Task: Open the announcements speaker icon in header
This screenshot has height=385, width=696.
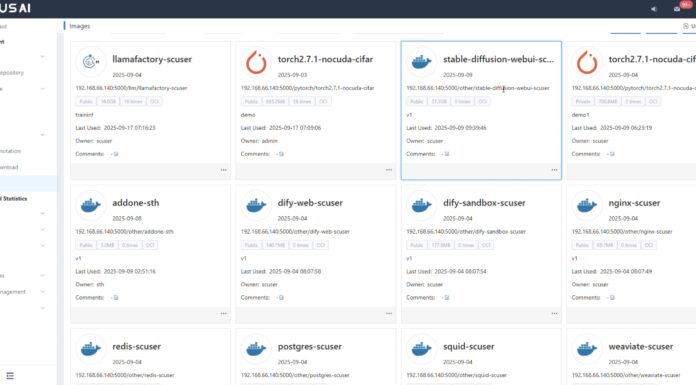Action: [653, 9]
